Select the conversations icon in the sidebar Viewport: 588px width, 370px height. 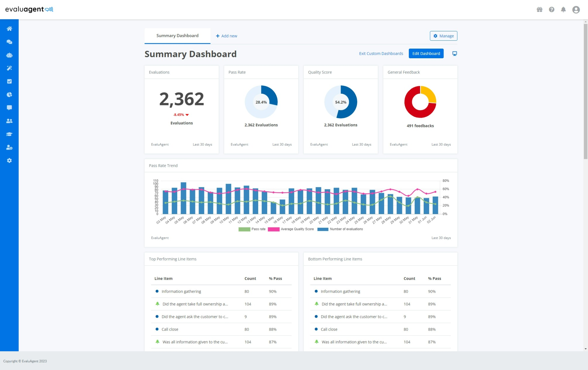tap(9, 42)
